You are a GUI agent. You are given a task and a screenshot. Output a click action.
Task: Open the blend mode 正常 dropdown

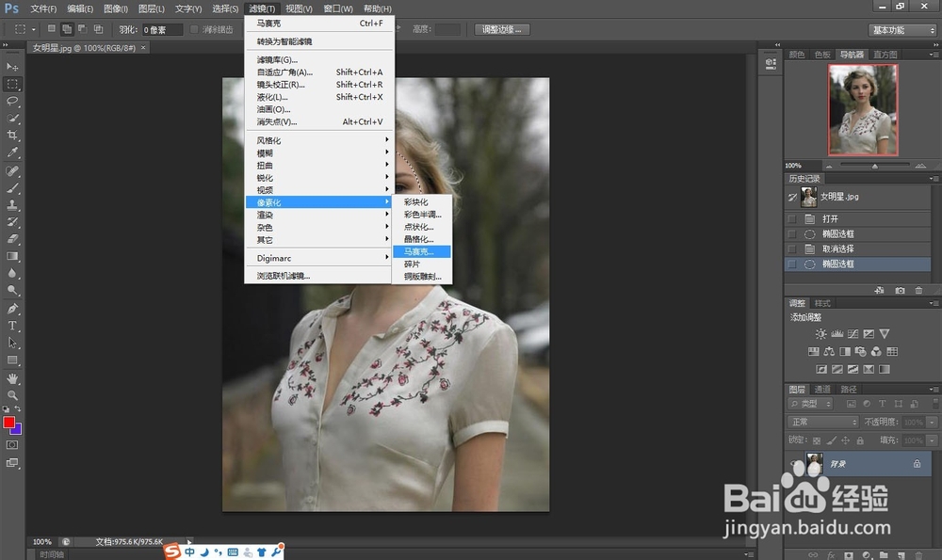tap(822, 422)
